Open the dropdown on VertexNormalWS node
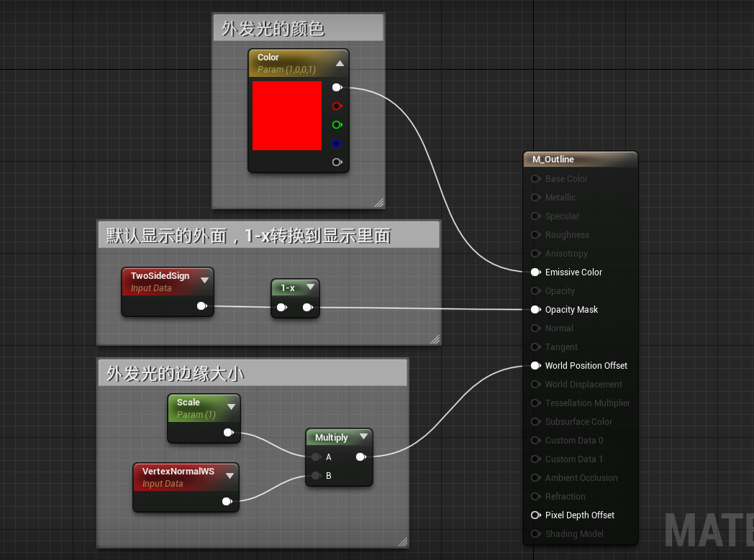This screenshot has height=560, width=754. coord(230,474)
